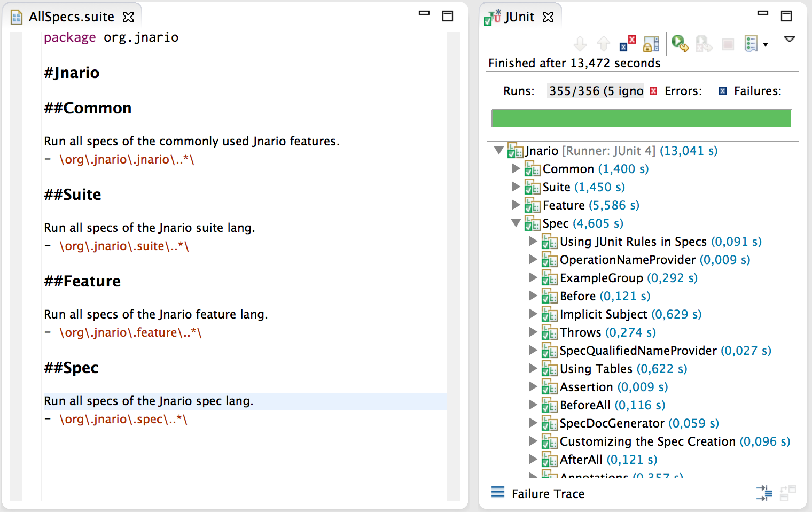The width and height of the screenshot is (812, 512).
Task: Open Test Run History icon
Action: (751, 44)
